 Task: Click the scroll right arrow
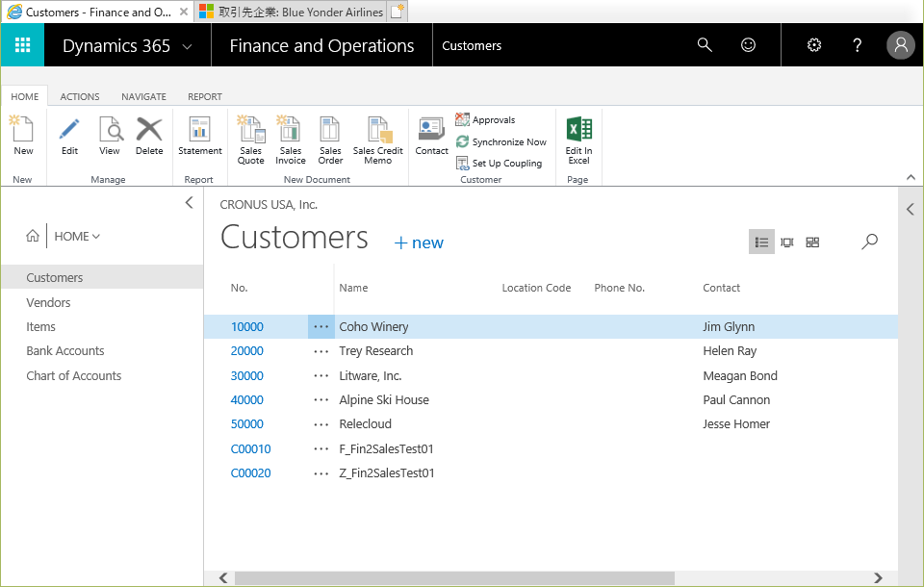point(878,578)
